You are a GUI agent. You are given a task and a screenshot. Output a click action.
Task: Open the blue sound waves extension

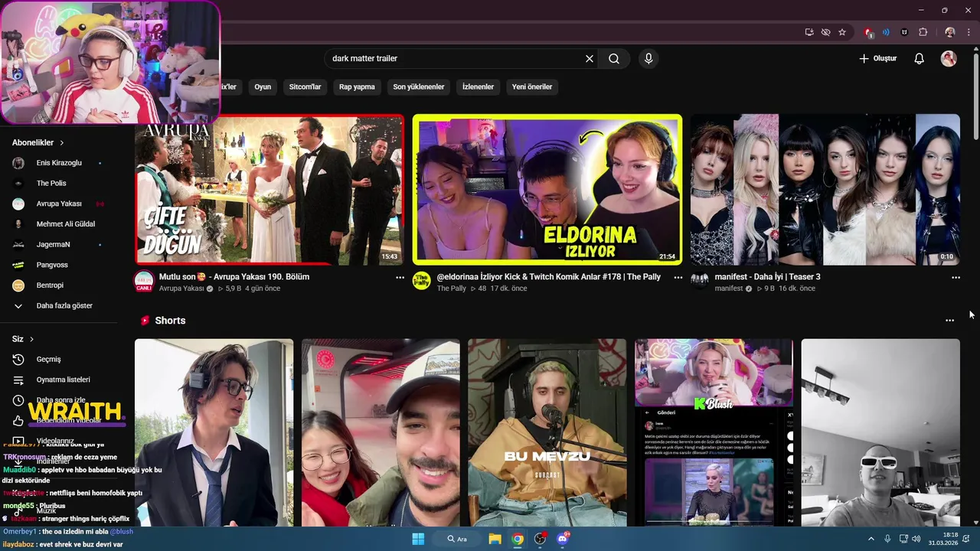(x=886, y=32)
